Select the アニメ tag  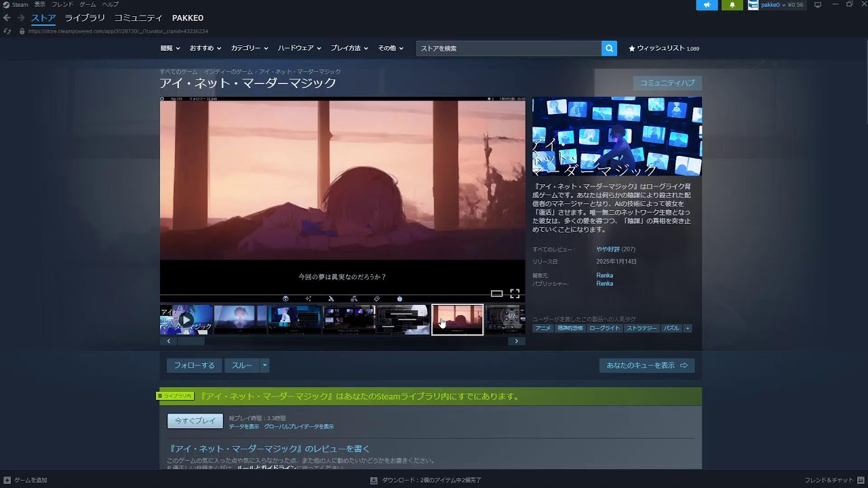coord(543,328)
